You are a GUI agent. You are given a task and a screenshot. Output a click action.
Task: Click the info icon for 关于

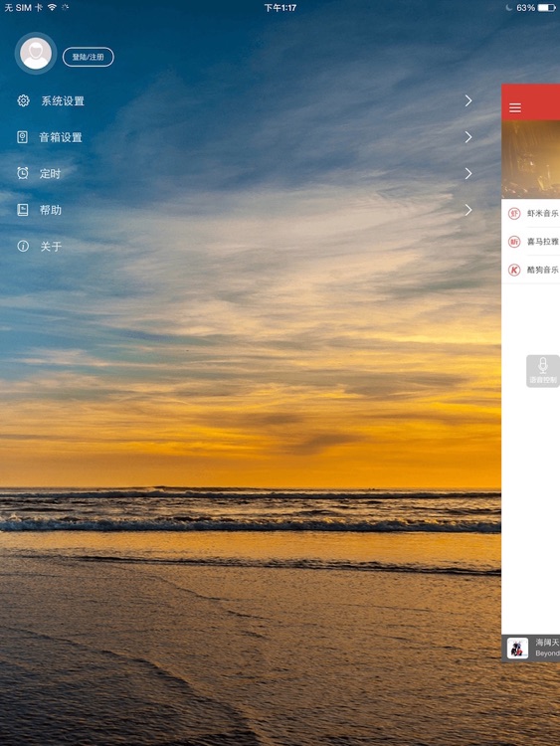click(x=23, y=246)
